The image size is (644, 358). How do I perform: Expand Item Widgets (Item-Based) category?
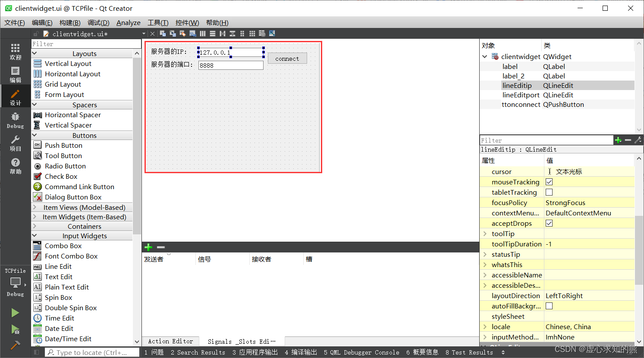35,217
